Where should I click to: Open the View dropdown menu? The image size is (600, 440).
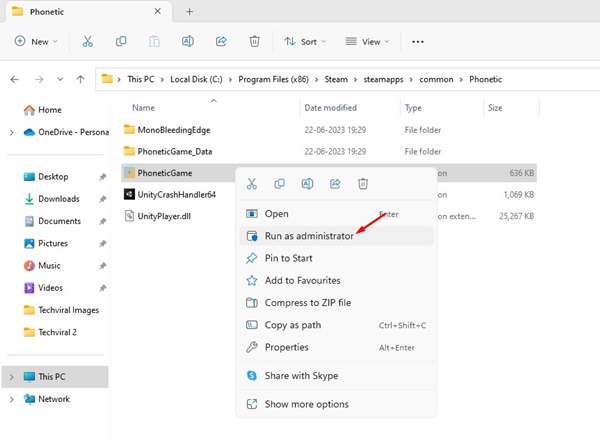367,41
